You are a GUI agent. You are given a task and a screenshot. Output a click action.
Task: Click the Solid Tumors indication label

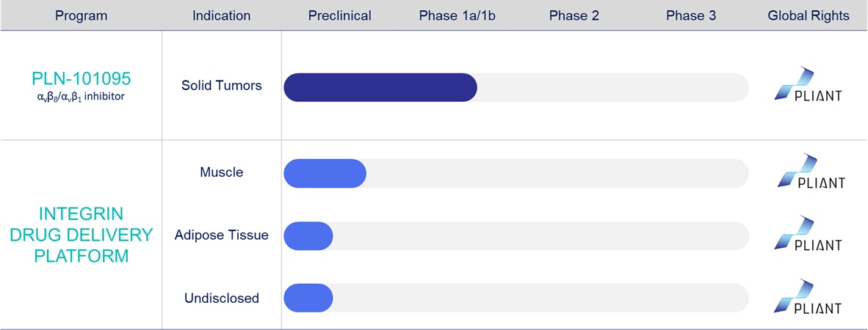point(222,86)
